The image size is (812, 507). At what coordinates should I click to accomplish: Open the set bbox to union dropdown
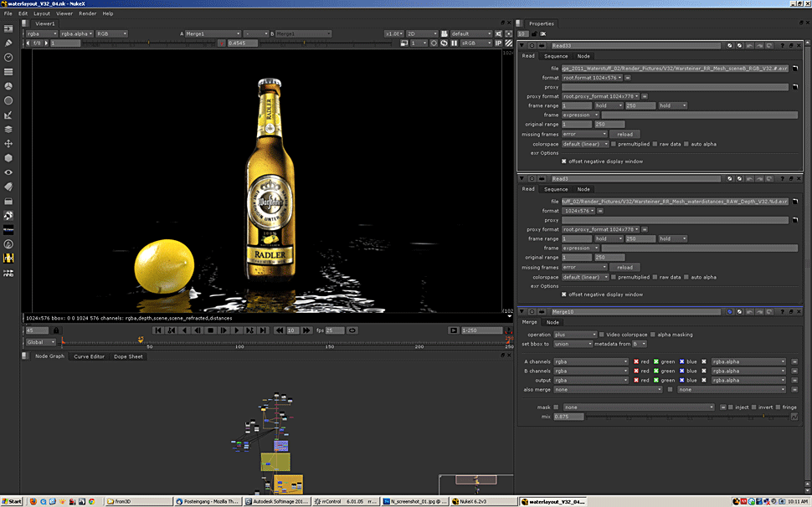pos(573,344)
